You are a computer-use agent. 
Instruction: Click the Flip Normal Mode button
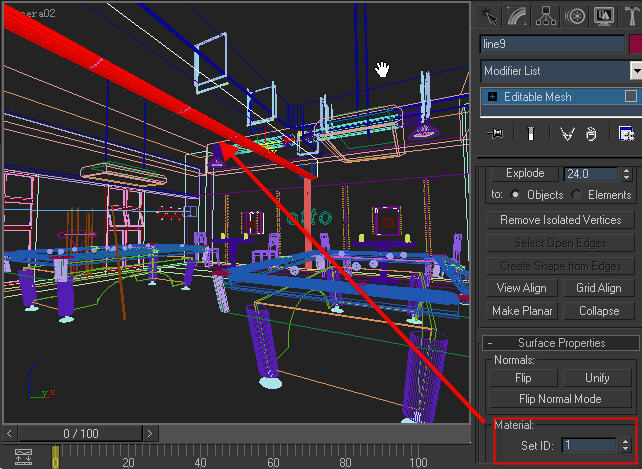[560, 399]
